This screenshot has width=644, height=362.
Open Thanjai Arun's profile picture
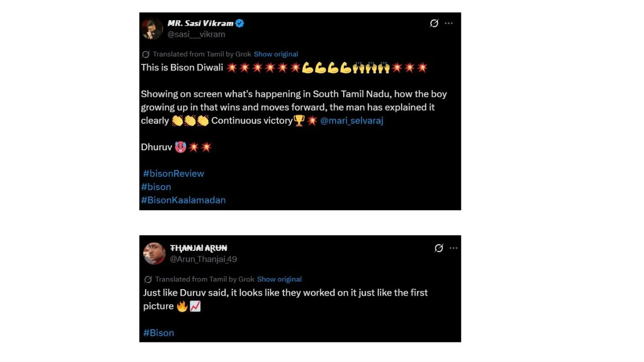(x=154, y=253)
